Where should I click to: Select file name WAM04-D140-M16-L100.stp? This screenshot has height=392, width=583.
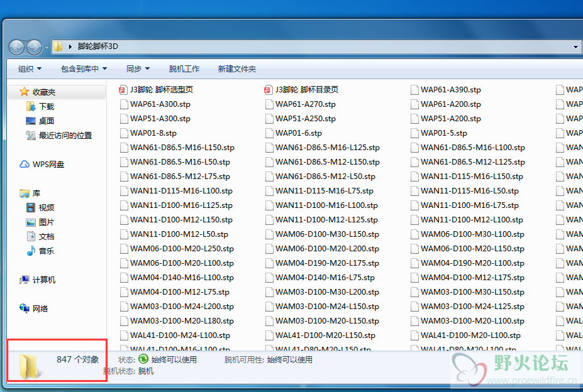[182, 278]
